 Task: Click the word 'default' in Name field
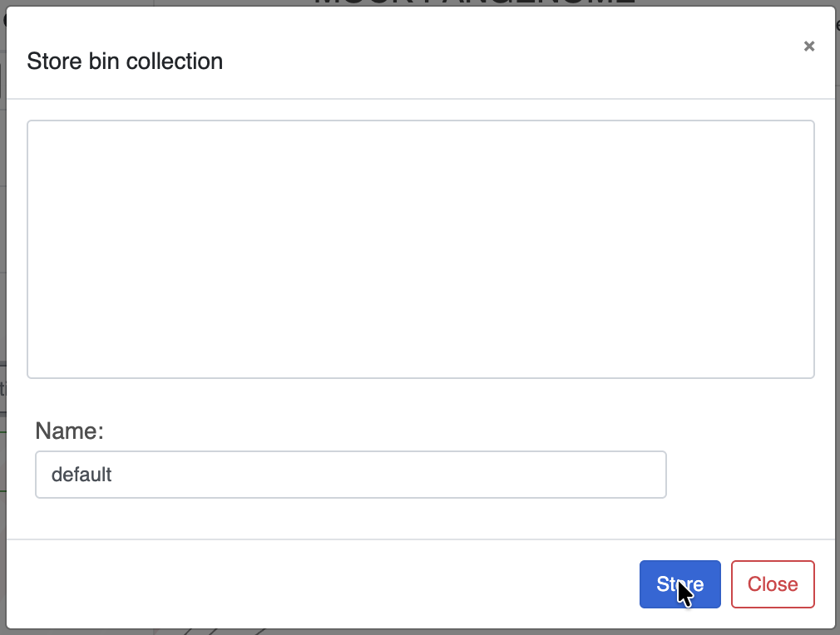point(82,475)
